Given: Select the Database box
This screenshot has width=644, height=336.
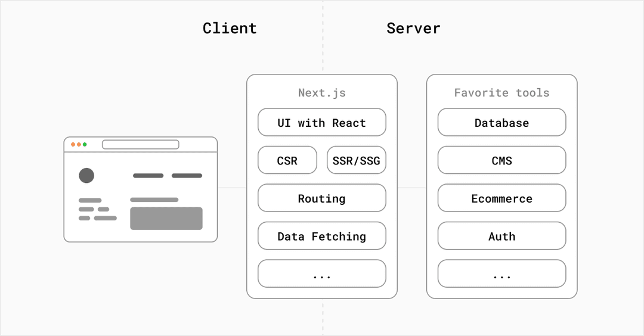Looking at the screenshot, I should tap(501, 123).
